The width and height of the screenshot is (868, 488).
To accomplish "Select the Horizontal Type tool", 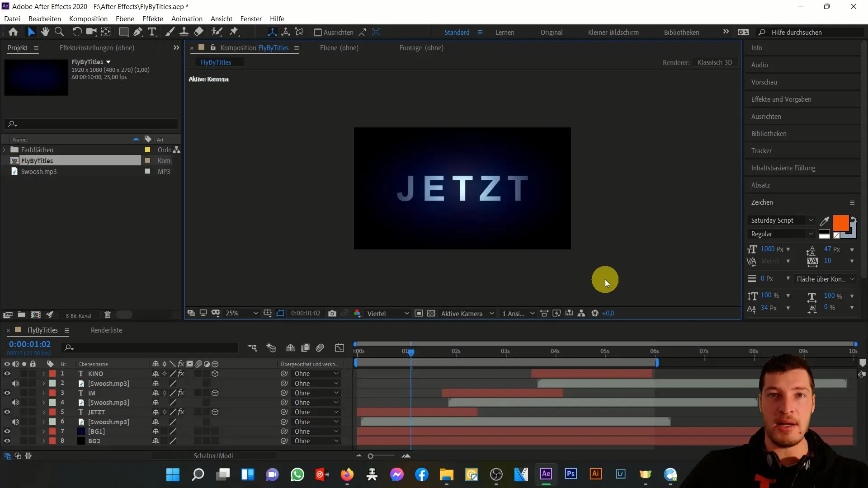I will point(152,32).
